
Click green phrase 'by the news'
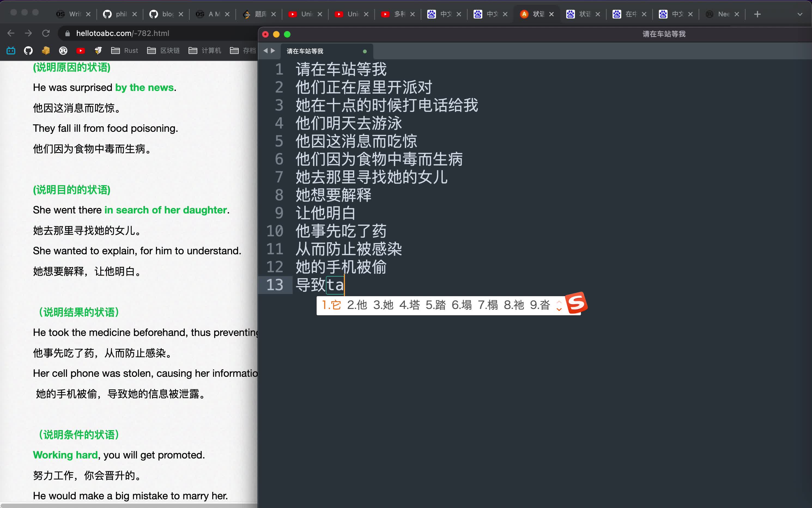[x=145, y=87]
